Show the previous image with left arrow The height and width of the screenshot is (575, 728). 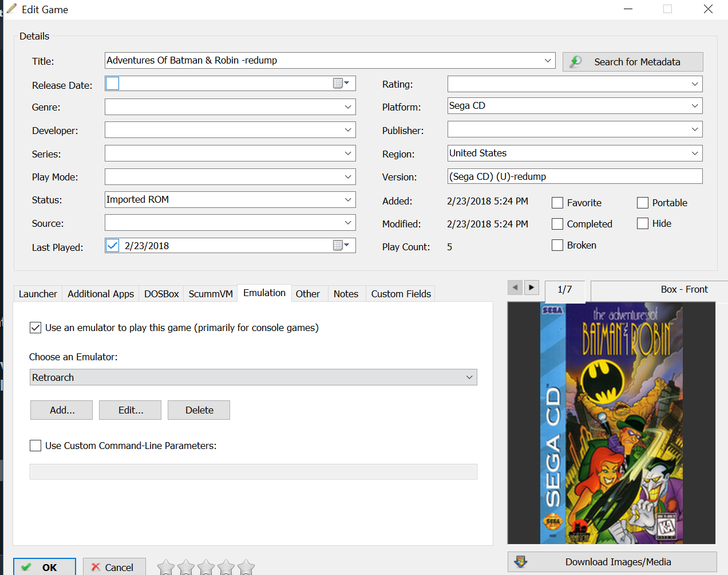click(515, 287)
